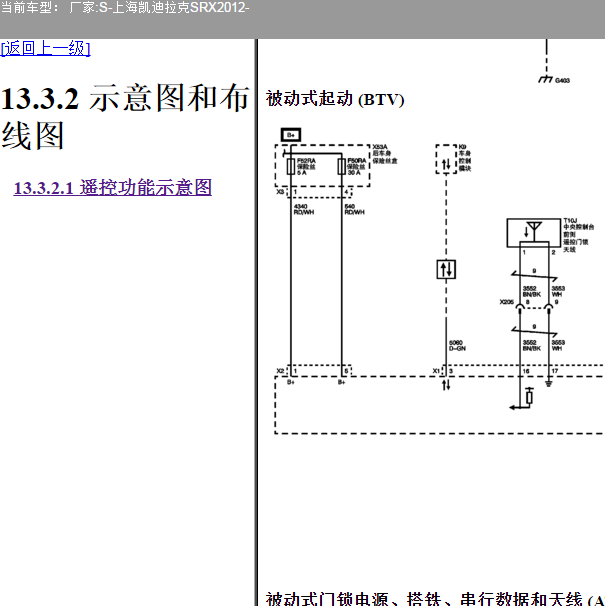The width and height of the screenshot is (605, 606).
Task: Click the X205 connector label
Action: (x=506, y=302)
